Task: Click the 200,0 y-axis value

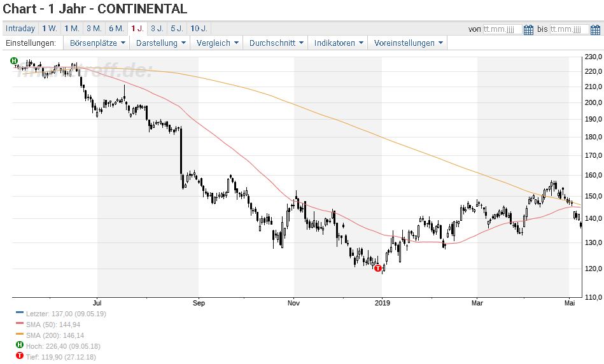Action: [593, 102]
